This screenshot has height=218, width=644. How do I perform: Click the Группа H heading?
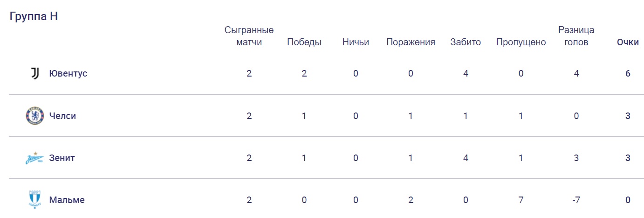(x=34, y=16)
